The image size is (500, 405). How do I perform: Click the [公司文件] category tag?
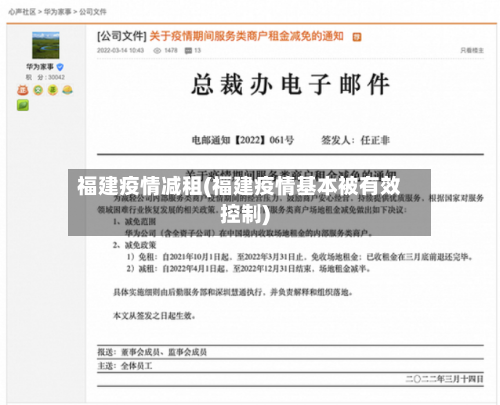(x=122, y=36)
